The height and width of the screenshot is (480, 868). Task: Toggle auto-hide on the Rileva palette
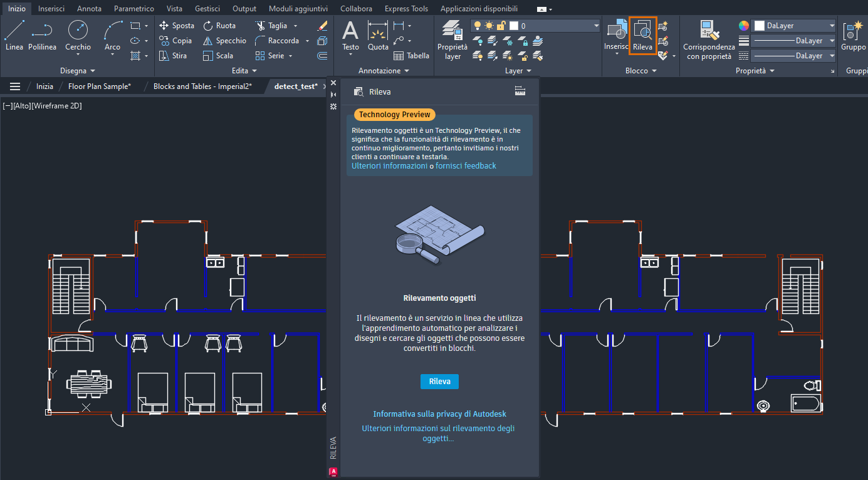point(333,94)
